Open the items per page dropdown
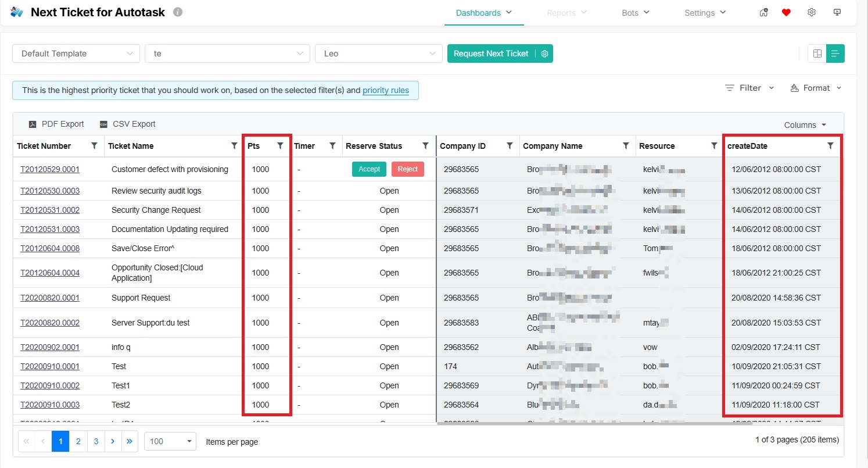 click(170, 441)
